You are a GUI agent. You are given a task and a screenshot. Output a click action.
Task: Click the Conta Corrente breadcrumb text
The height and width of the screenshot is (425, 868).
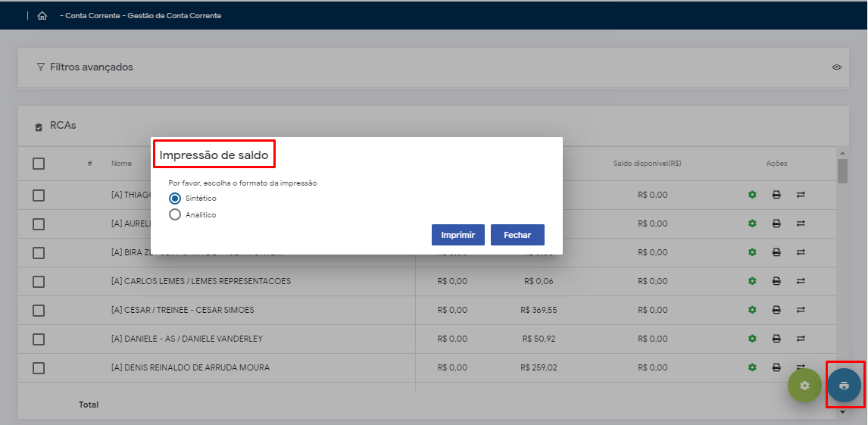coord(92,16)
